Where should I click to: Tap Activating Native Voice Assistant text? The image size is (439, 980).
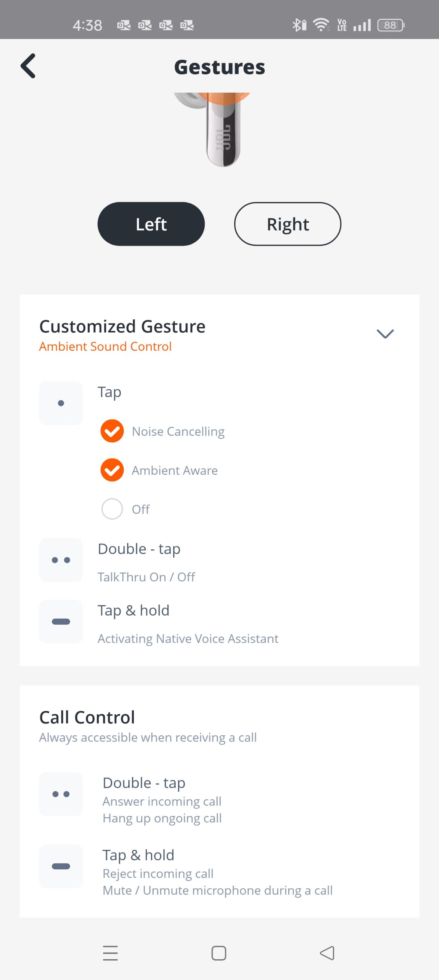[188, 639]
